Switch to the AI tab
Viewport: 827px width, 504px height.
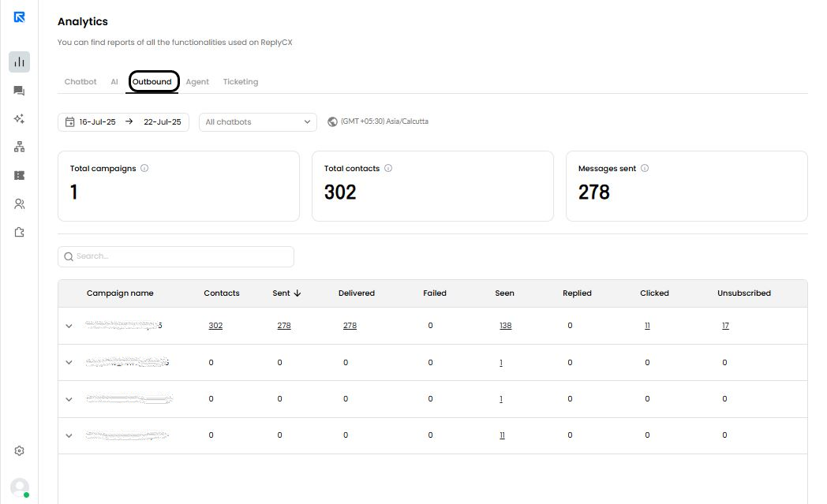click(114, 82)
